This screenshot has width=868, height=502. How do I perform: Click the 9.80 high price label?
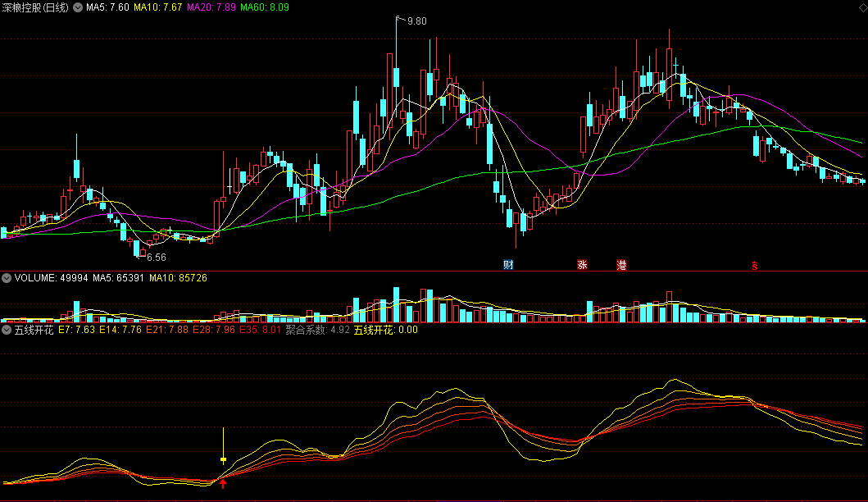(417, 21)
